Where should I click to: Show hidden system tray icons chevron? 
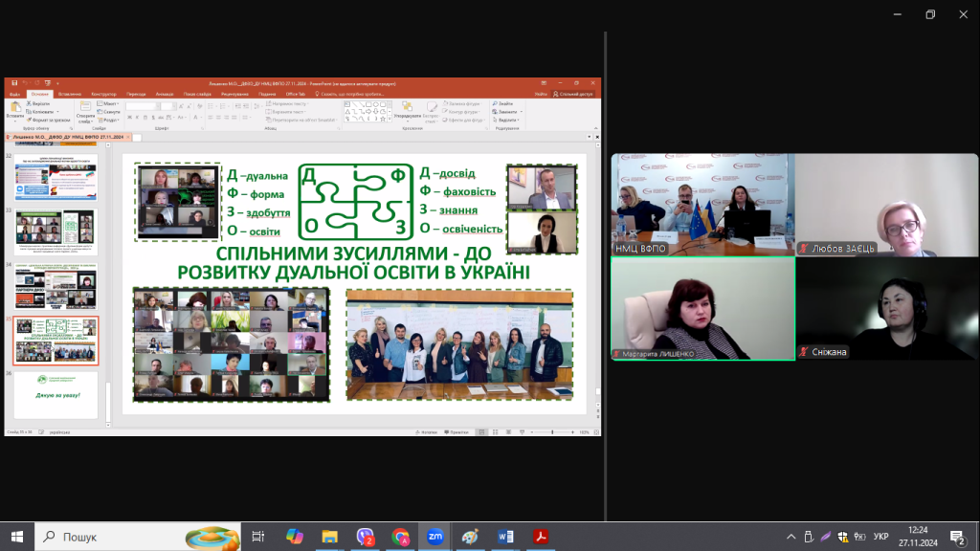coord(791,537)
